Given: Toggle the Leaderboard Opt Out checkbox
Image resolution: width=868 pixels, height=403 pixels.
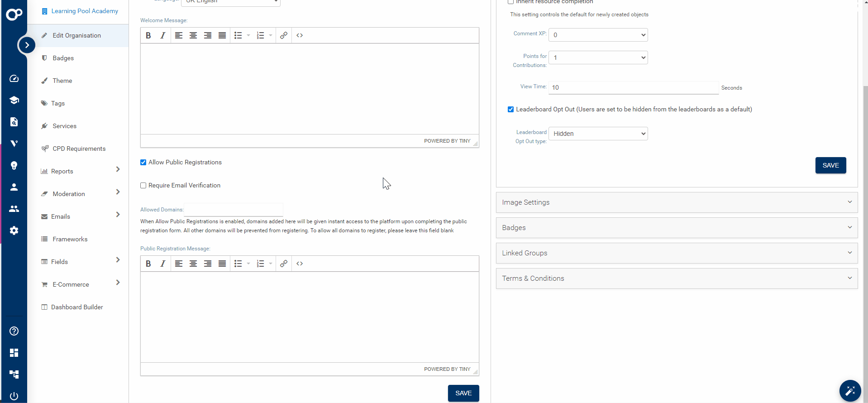Looking at the screenshot, I should (510, 110).
